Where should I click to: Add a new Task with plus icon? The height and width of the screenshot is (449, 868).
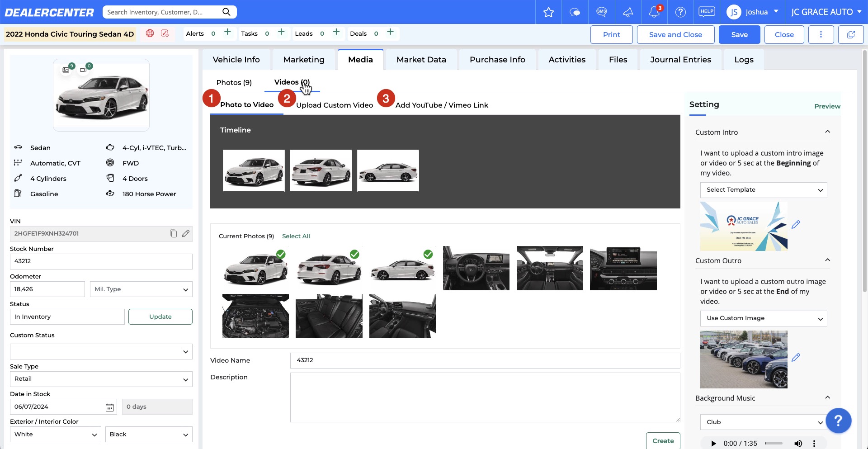(x=281, y=32)
